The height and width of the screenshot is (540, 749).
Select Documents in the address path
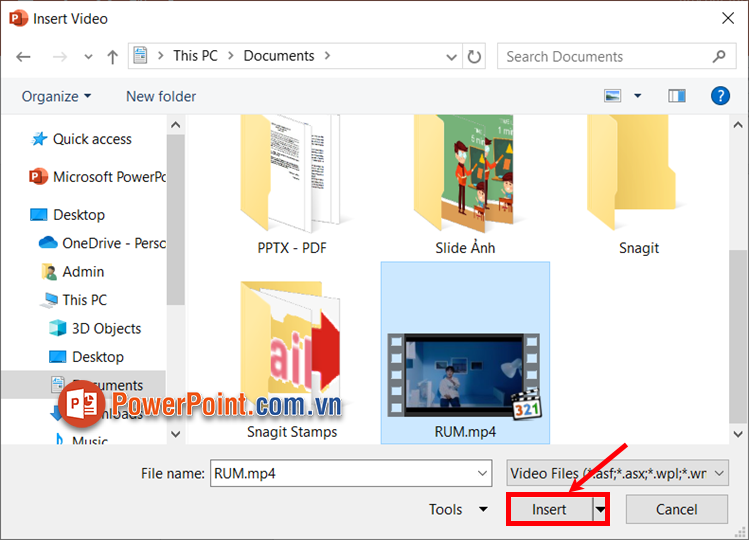point(278,55)
